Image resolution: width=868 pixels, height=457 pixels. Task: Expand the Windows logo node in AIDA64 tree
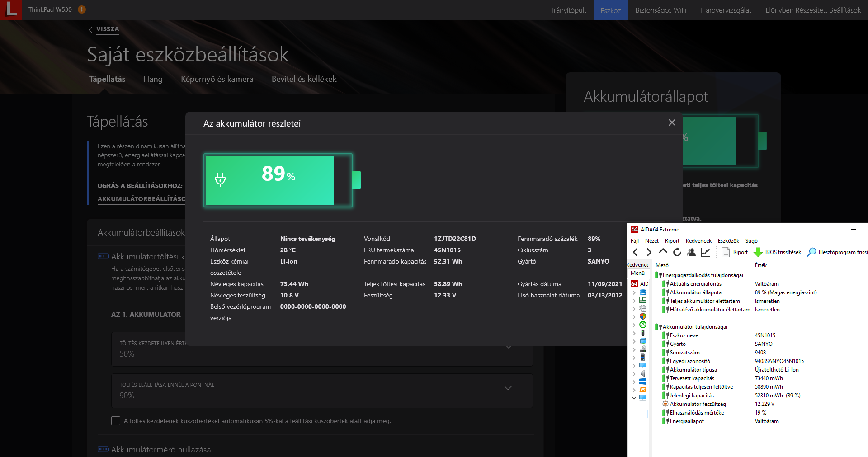pyautogui.click(x=634, y=382)
